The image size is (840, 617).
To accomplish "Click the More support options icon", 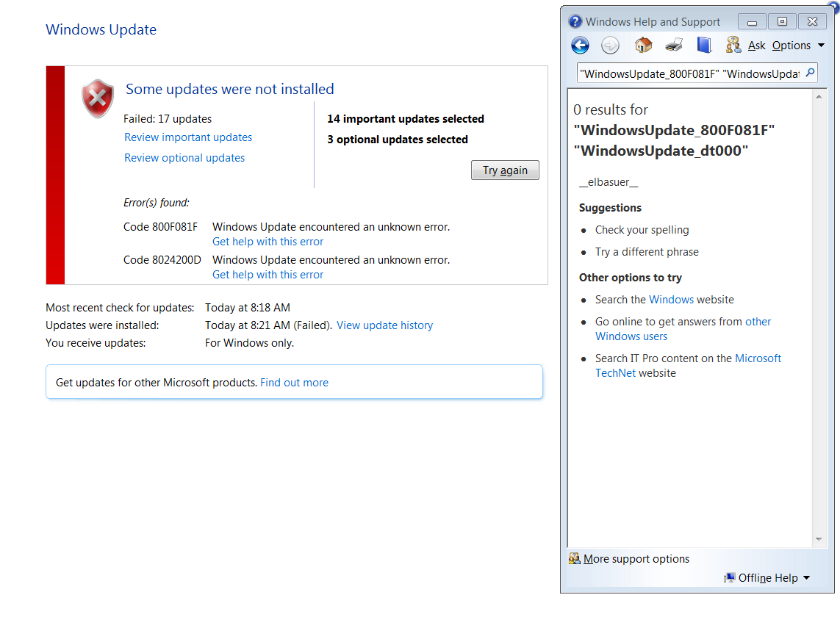I will click(x=574, y=559).
